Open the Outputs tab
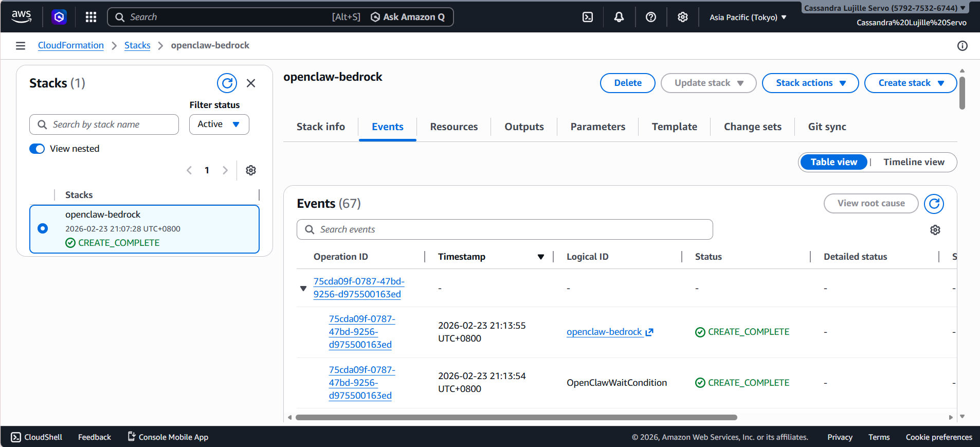Image resolution: width=980 pixels, height=447 pixels. click(x=524, y=127)
